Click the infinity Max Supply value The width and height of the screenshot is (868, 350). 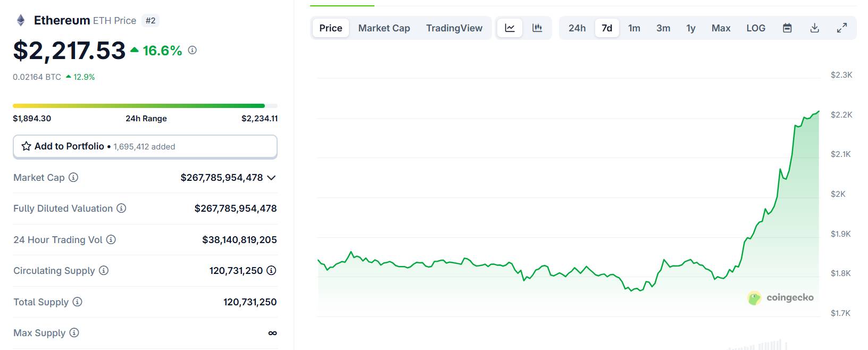[272, 333]
